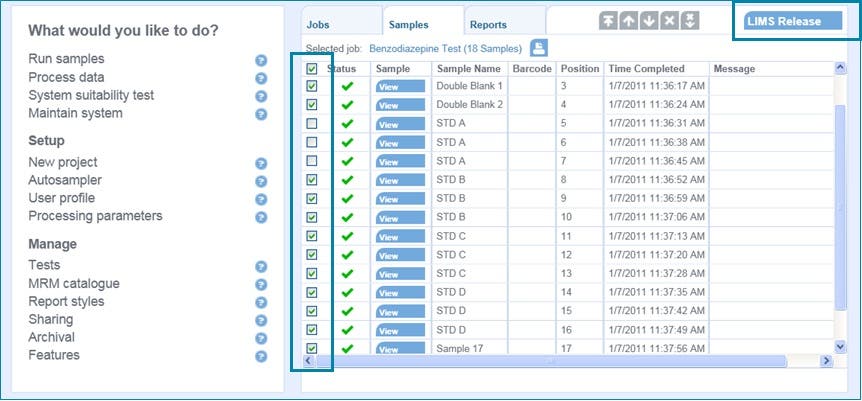Image resolution: width=862 pixels, height=401 pixels.
Task: Click the move down arrow icon
Action: point(649,21)
